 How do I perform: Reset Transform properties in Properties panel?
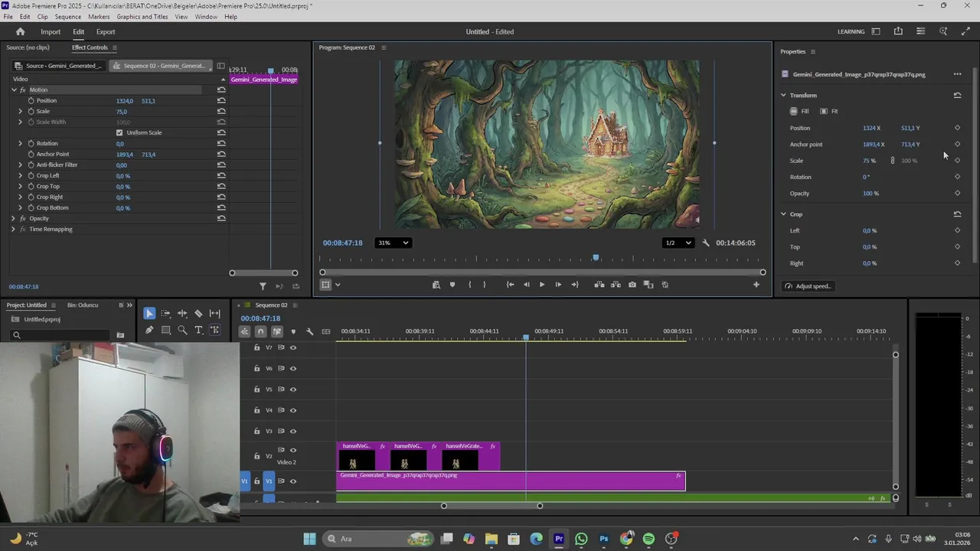pyautogui.click(x=957, y=95)
